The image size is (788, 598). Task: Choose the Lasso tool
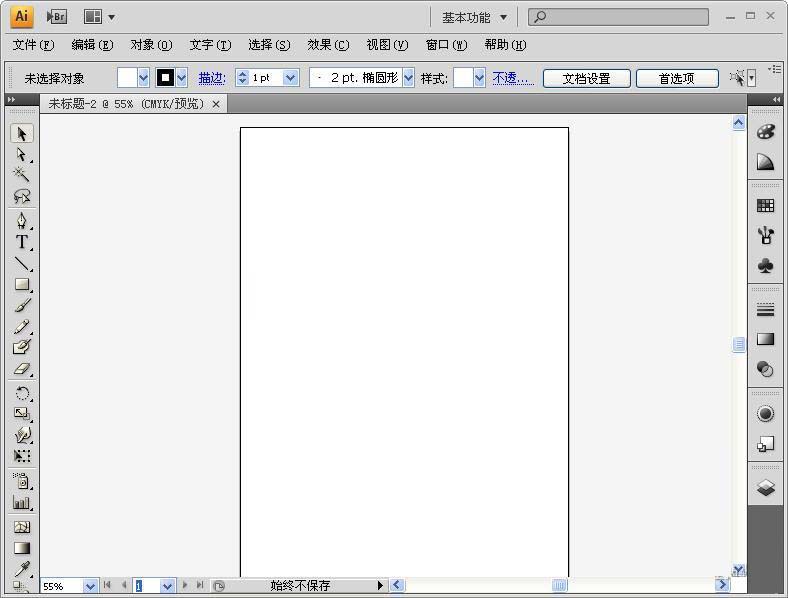click(x=21, y=197)
